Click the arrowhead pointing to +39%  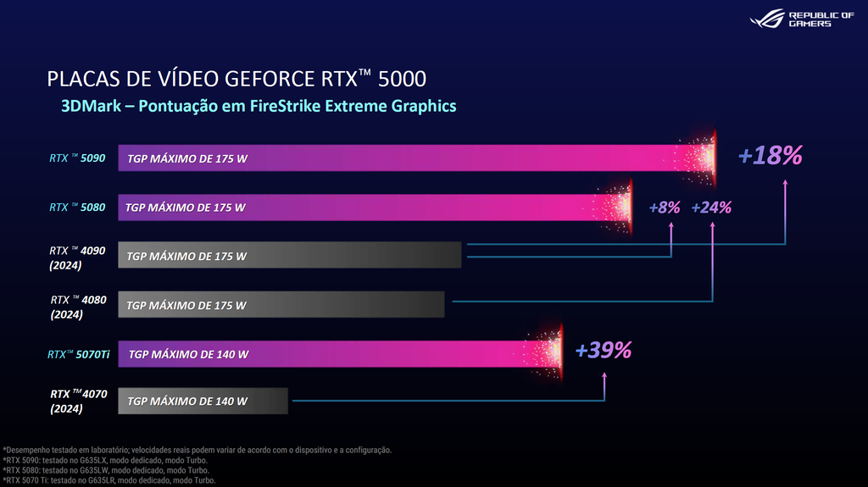click(604, 376)
